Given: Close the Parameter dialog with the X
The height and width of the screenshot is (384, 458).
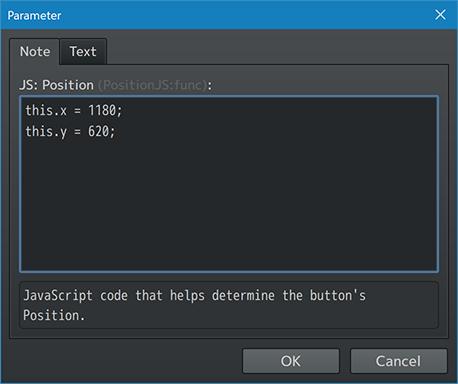Looking at the screenshot, I should point(440,15).
